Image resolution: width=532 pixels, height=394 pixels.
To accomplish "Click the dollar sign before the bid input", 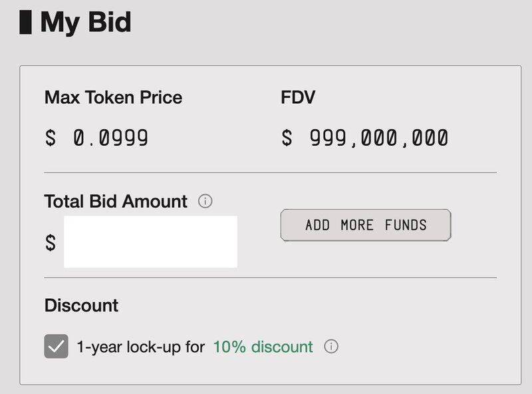I will coord(51,242).
